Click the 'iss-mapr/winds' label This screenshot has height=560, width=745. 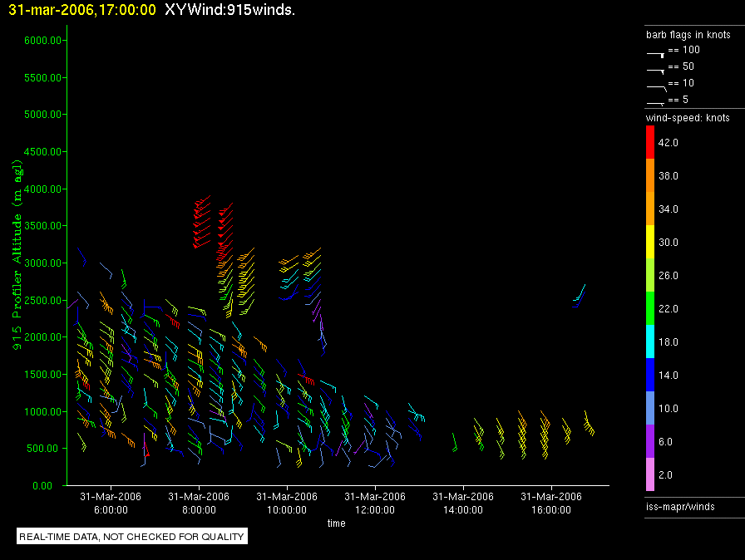(680, 506)
